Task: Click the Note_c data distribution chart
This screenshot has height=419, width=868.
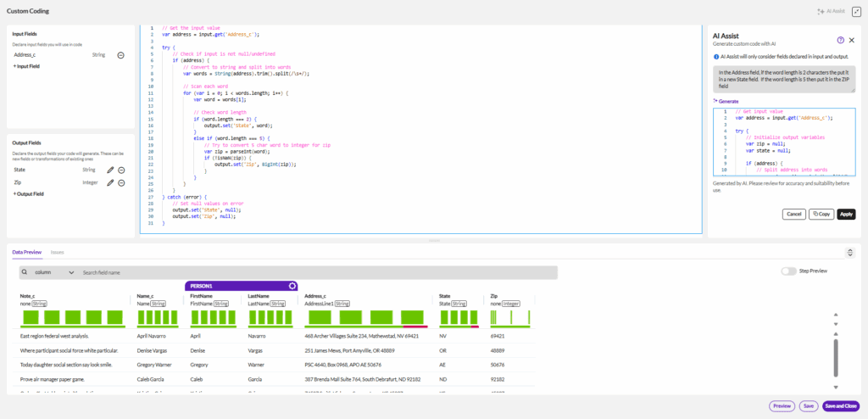Action: [x=72, y=319]
